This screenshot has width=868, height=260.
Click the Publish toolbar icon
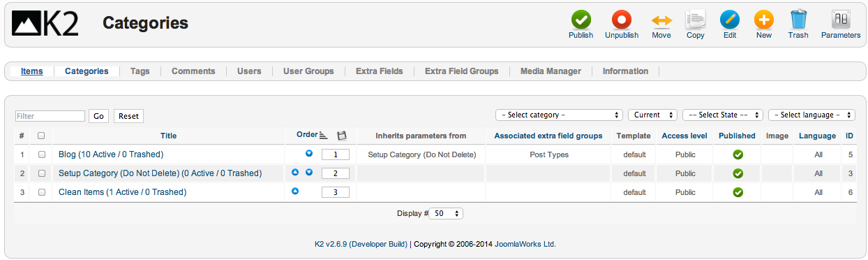click(581, 20)
